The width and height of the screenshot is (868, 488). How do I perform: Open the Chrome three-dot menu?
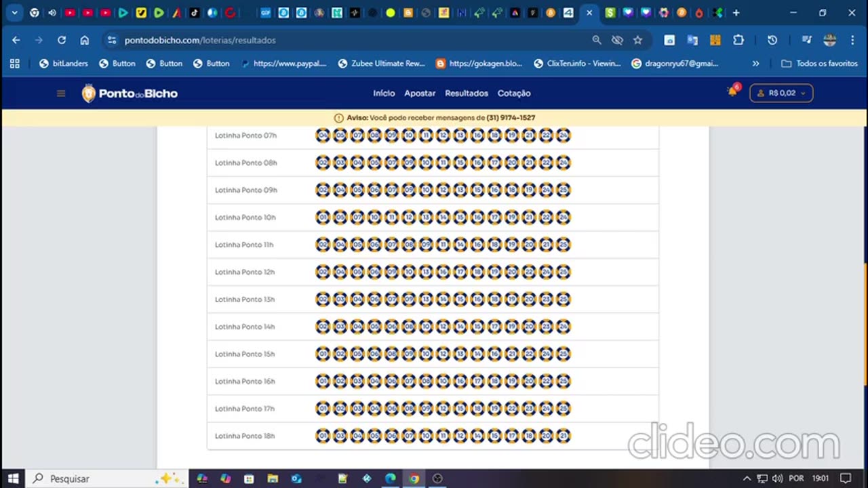(852, 40)
